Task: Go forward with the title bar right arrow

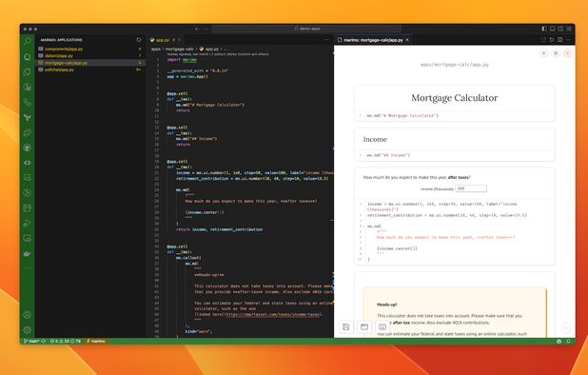Action: pos(206,29)
